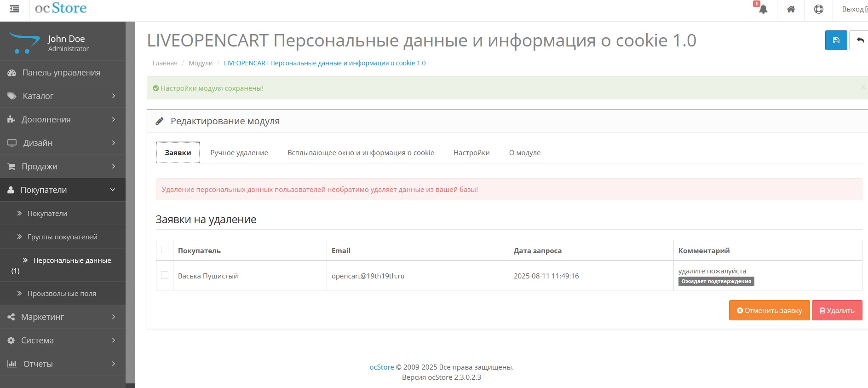
Task: Click the Выход logout link
Action: [854, 9]
